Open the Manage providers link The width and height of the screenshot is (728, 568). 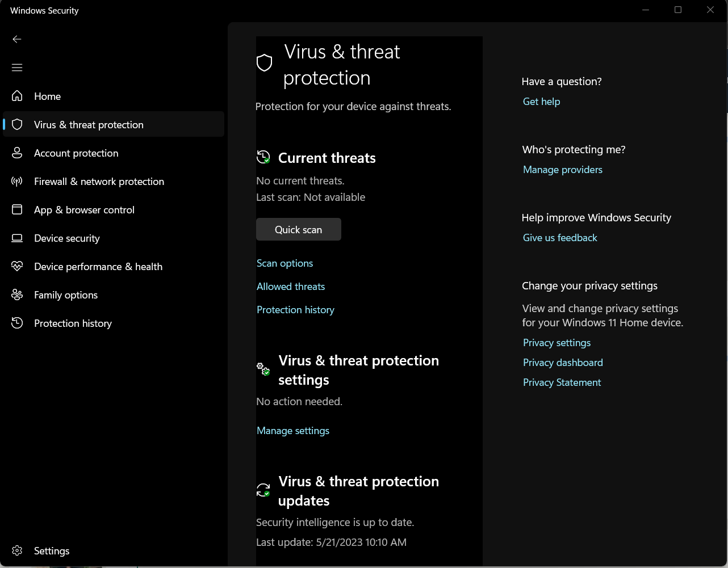562,170
